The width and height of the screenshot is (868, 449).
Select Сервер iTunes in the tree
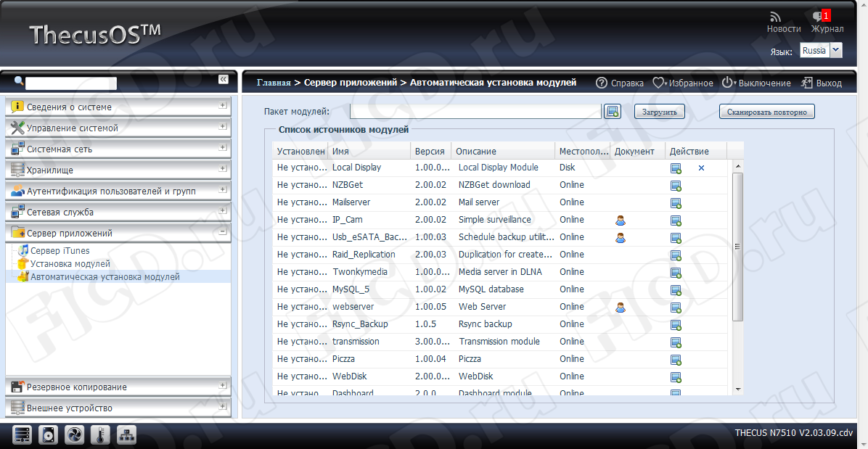[60, 251]
